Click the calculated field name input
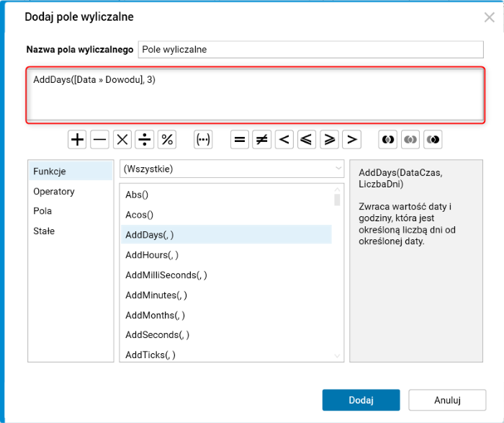Screen dimensions: 504x423 tap(310, 50)
